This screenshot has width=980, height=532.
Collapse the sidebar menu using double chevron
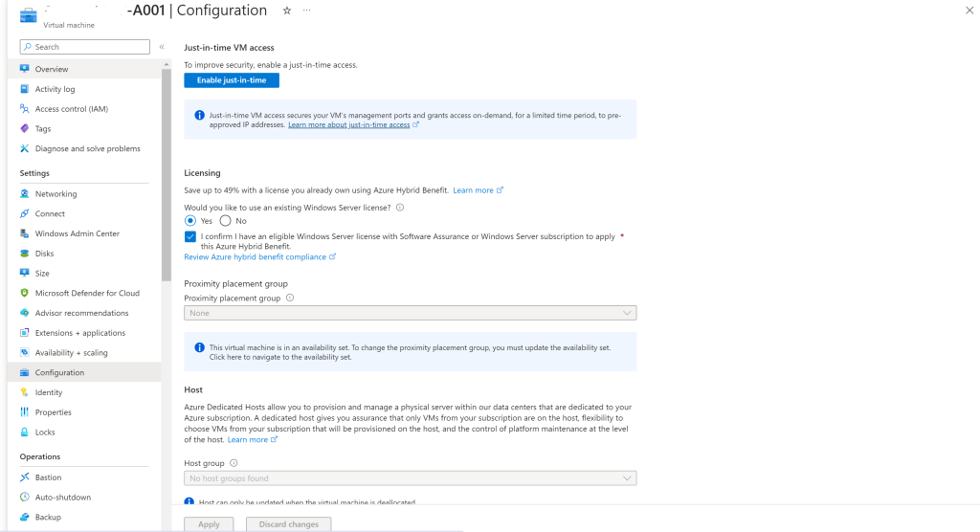pyautogui.click(x=162, y=47)
